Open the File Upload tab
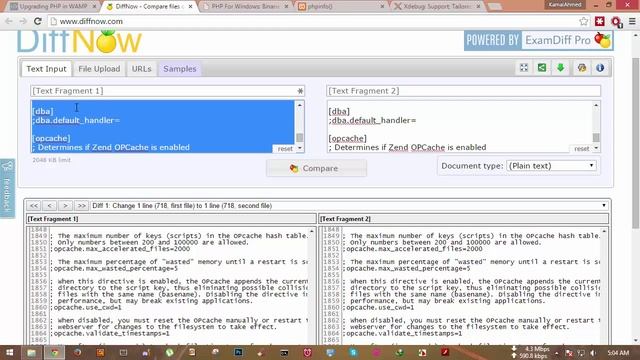This screenshot has height=360, width=640. pos(99,69)
